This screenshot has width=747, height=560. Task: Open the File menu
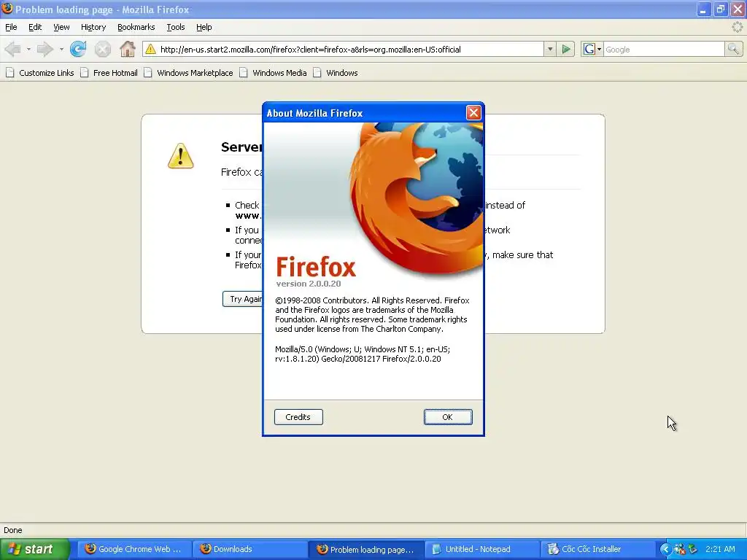coord(11,27)
